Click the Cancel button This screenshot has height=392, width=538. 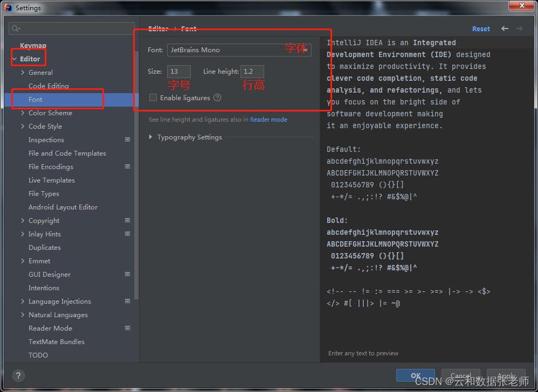click(x=461, y=375)
